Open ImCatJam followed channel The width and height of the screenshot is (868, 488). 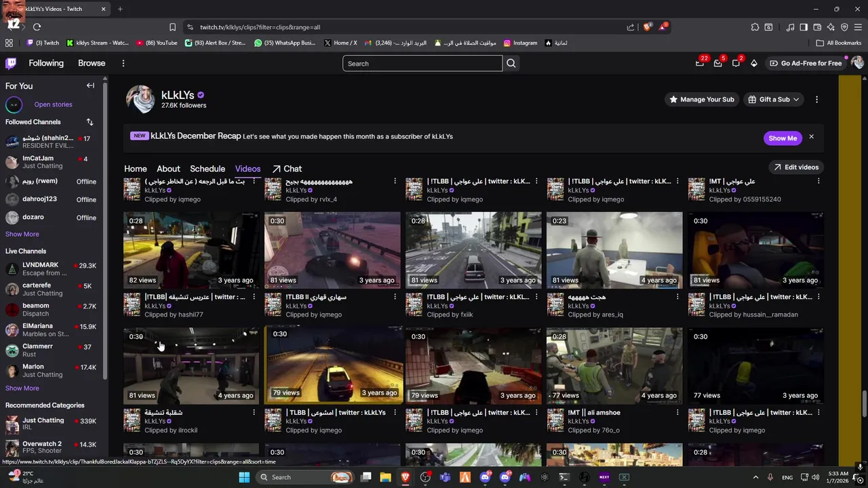coord(52,162)
